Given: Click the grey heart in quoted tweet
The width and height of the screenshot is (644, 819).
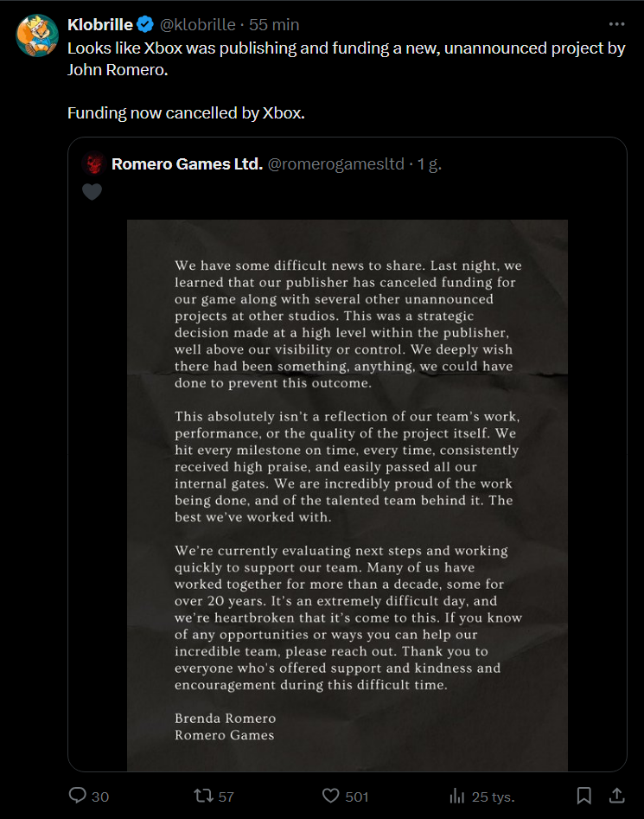Looking at the screenshot, I should tap(92, 192).
